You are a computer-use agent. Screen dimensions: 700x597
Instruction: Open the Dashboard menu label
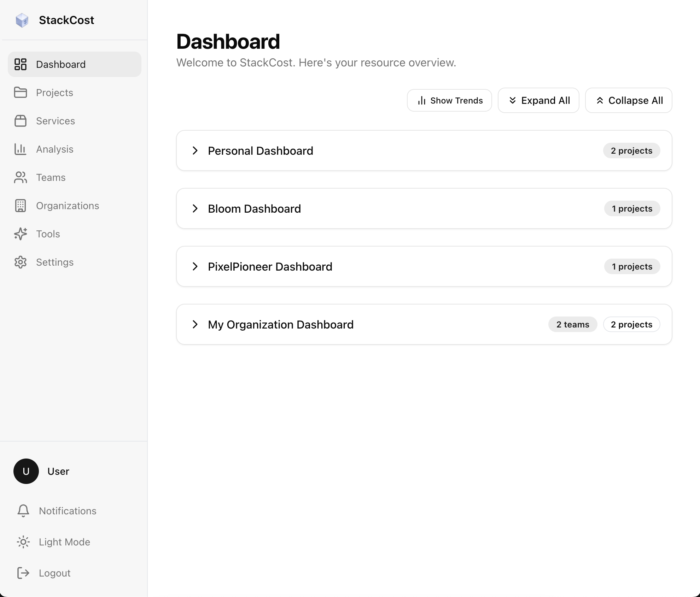coord(61,64)
